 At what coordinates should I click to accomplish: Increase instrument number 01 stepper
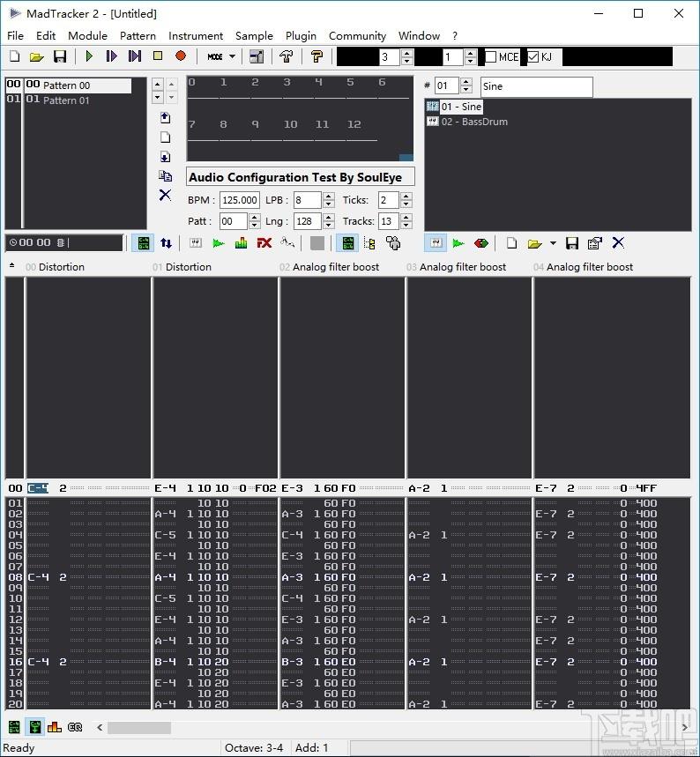(466, 82)
